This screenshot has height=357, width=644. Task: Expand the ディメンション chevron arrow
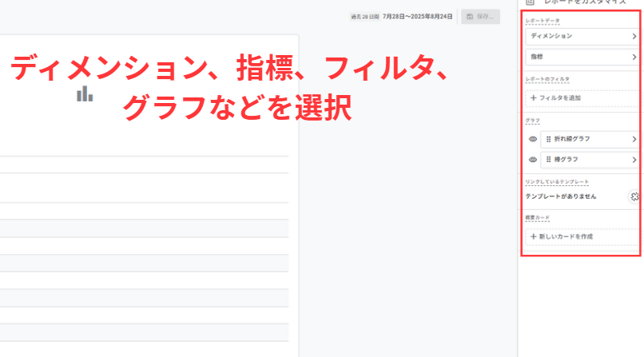coord(634,37)
